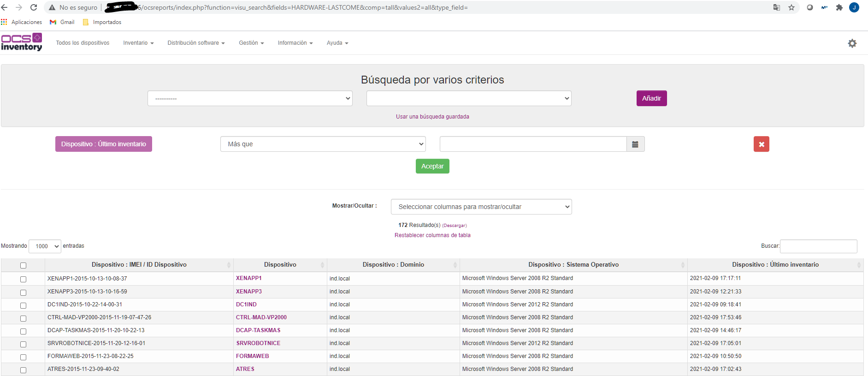Click the Descargar results link
Screen dimensions: 868x376
click(455, 226)
